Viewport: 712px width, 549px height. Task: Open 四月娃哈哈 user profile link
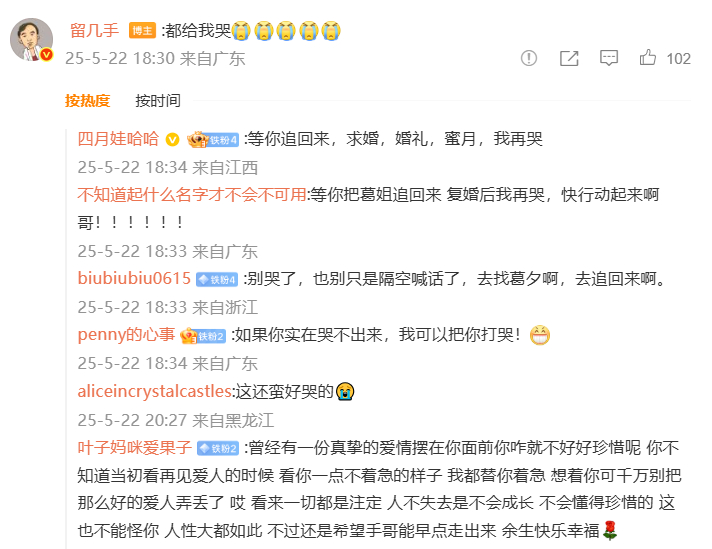[118, 139]
